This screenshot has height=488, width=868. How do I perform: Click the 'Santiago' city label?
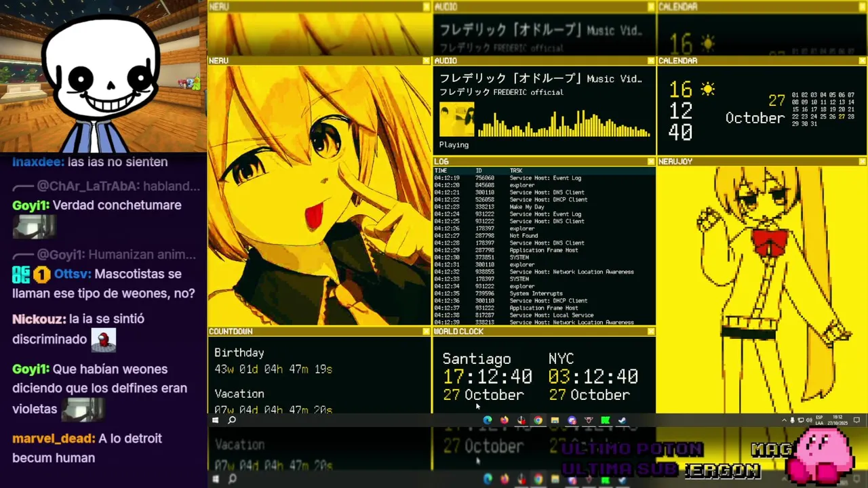(477, 359)
